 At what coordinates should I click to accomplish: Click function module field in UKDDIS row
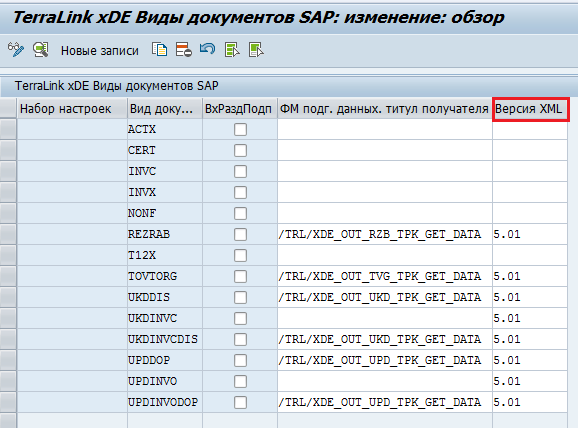pyautogui.click(x=385, y=297)
